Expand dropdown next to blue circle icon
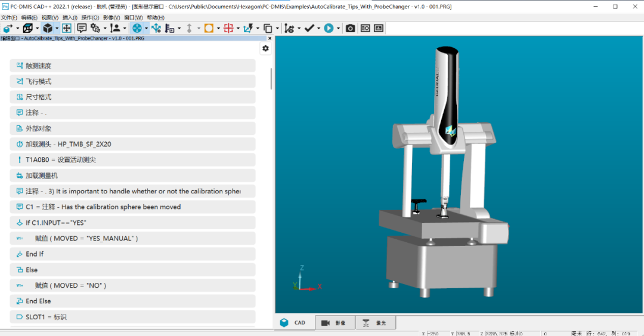644x336 pixels. [146, 29]
